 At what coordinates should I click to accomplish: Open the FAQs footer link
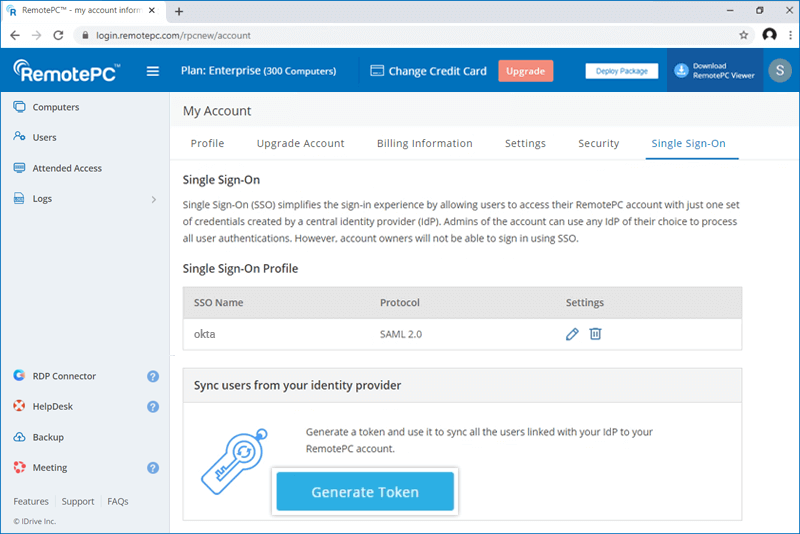click(x=117, y=501)
